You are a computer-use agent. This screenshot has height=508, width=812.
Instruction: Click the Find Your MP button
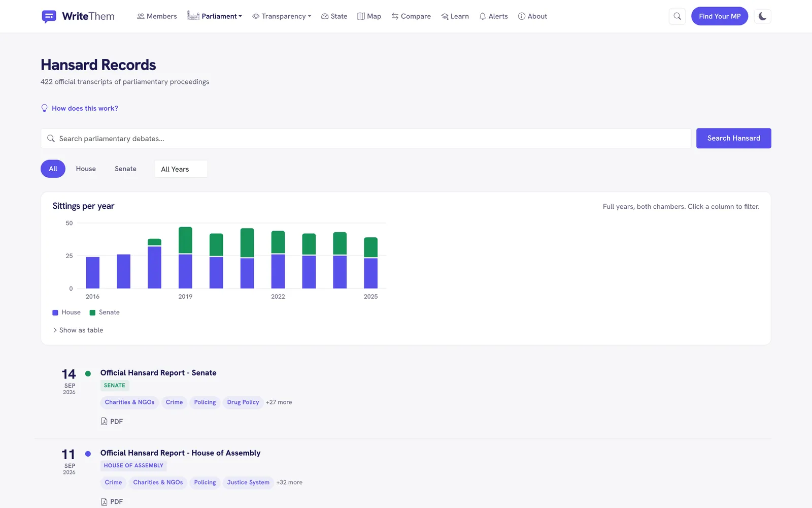(720, 16)
